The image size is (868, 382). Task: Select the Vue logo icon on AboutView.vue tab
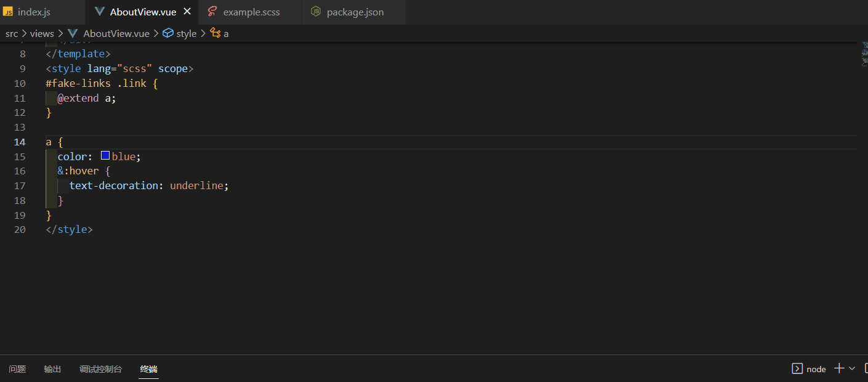pos(100,11)
